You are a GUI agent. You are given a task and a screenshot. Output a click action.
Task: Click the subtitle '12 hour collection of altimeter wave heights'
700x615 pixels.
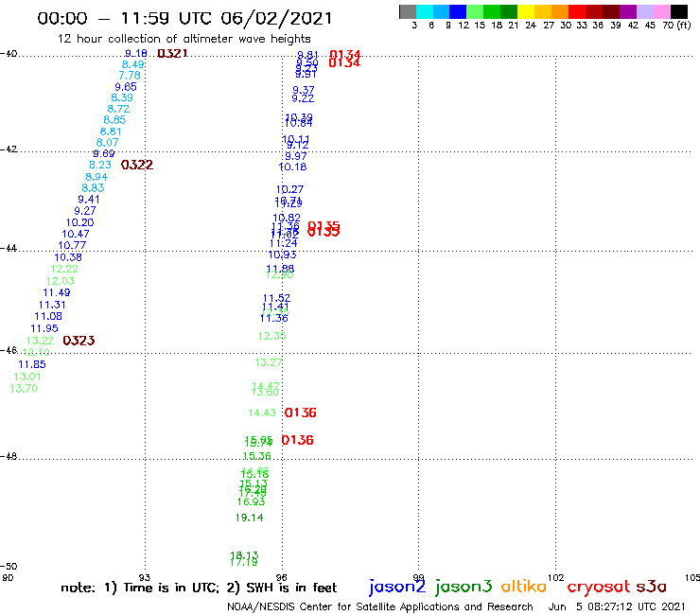[184, 39]
